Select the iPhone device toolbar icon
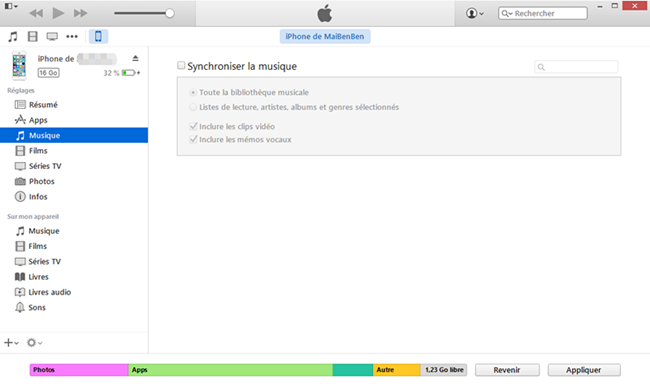 pyautogui.click(x=98, y=36)
